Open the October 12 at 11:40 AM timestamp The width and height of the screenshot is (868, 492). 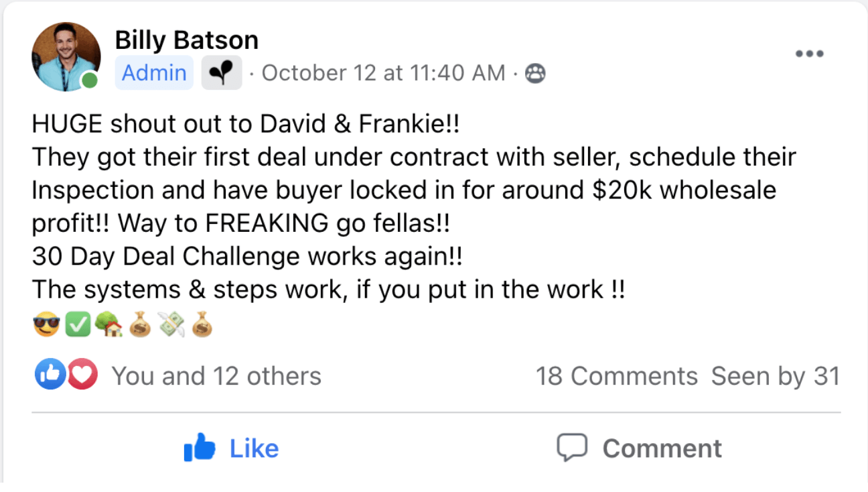pyautogui.click(x=383, y=73)
